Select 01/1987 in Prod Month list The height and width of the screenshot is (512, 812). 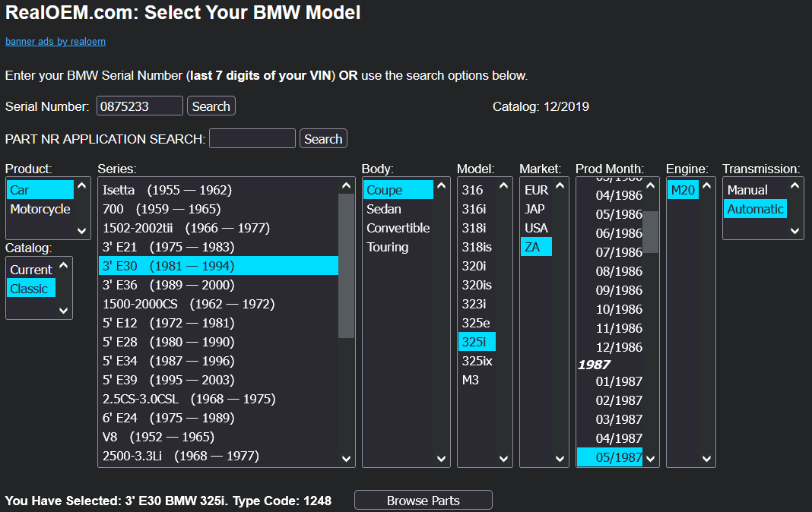pos(619,381)
